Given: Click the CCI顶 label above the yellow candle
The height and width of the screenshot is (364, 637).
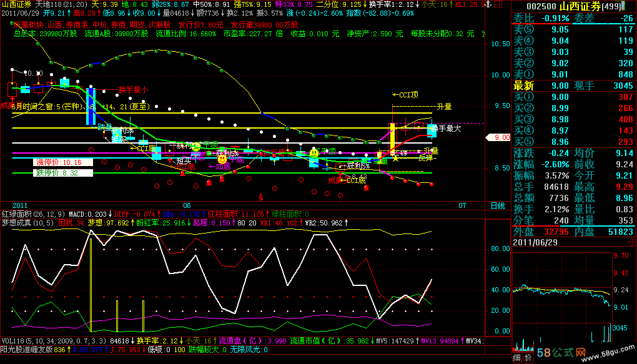Looking at the screenshot, I should (x=405, y=95).
